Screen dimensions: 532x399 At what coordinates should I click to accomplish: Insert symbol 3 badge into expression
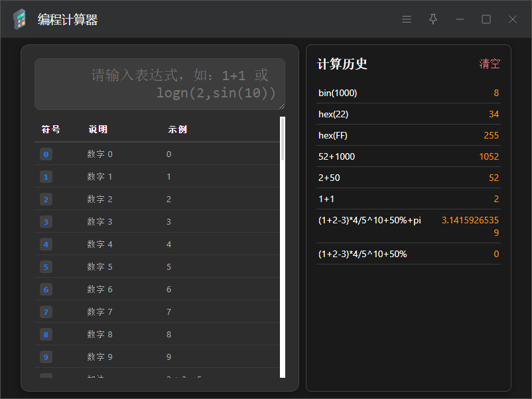tap(46, 222)
